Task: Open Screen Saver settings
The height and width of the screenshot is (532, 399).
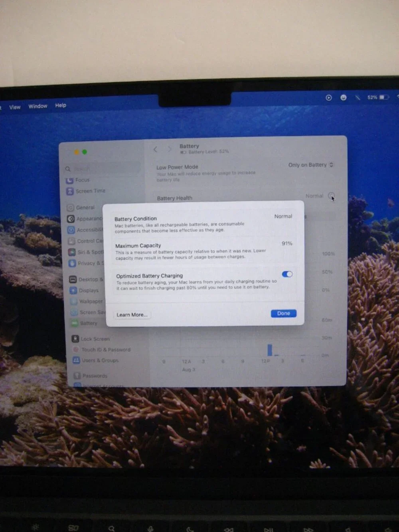Action: (88, 312)
